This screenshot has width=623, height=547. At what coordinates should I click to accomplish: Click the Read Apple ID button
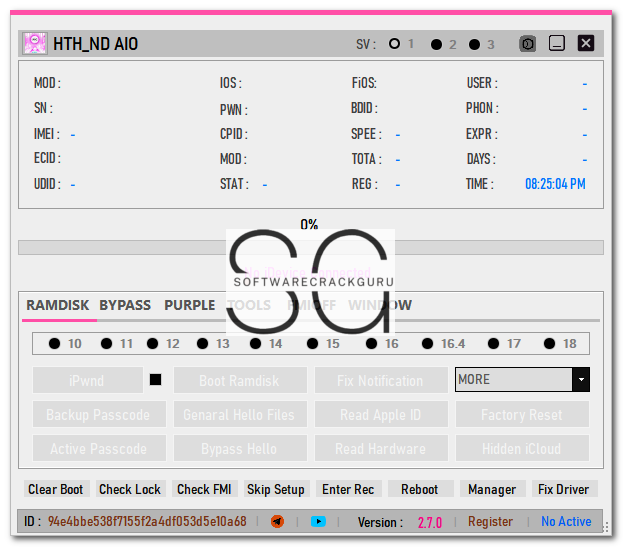pyautogui.click(x=381, y=414)
